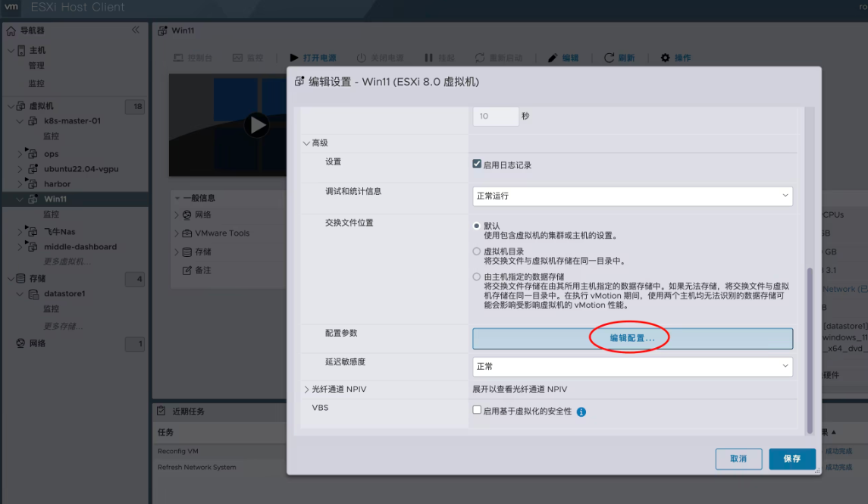Power on the VM with 打开电源

coord(313,58)
